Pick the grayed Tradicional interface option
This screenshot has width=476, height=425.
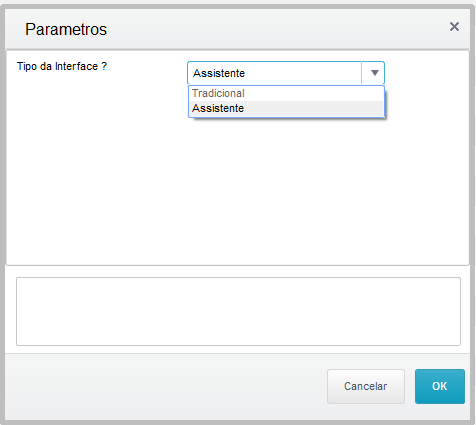(x=218, y=93)
